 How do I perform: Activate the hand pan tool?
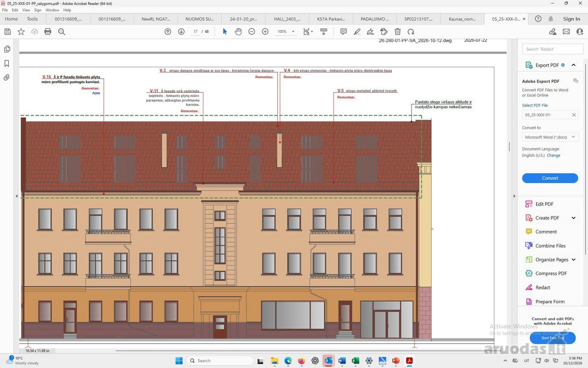[238, 31]
